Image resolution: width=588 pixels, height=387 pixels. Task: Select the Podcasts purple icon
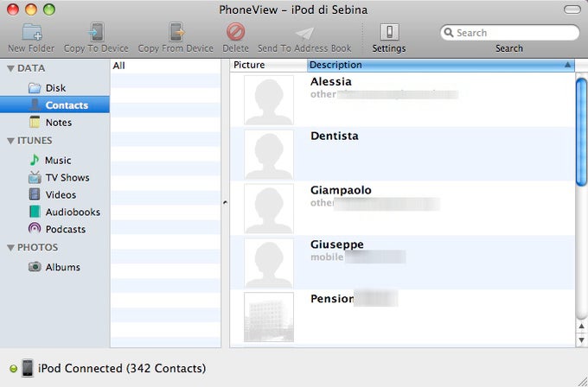pos(35,229)
